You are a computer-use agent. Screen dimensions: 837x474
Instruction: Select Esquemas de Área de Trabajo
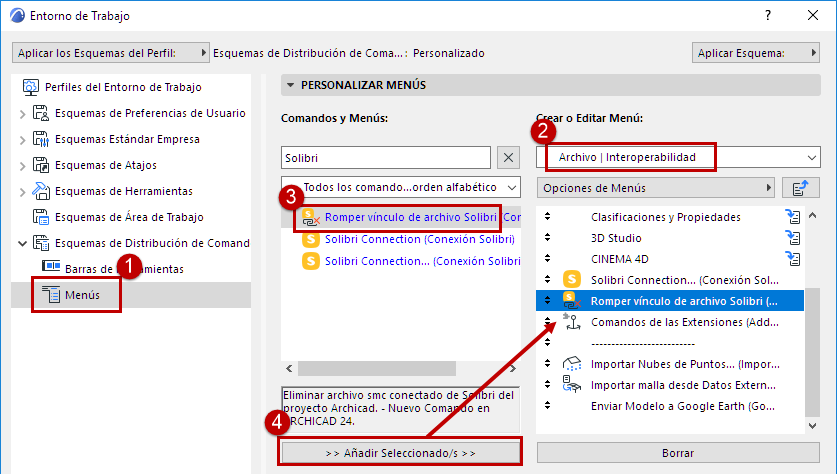[129, 217]
